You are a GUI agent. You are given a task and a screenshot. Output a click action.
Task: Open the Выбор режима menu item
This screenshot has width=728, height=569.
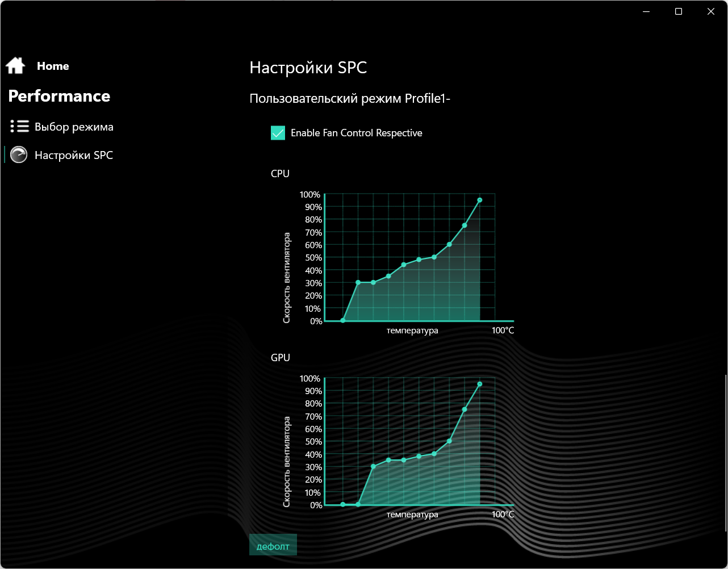74,127
